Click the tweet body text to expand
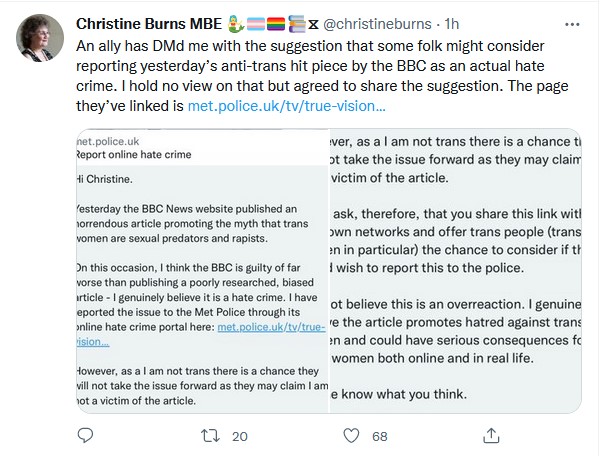The image size is (601, 456). tap(322, 76)
